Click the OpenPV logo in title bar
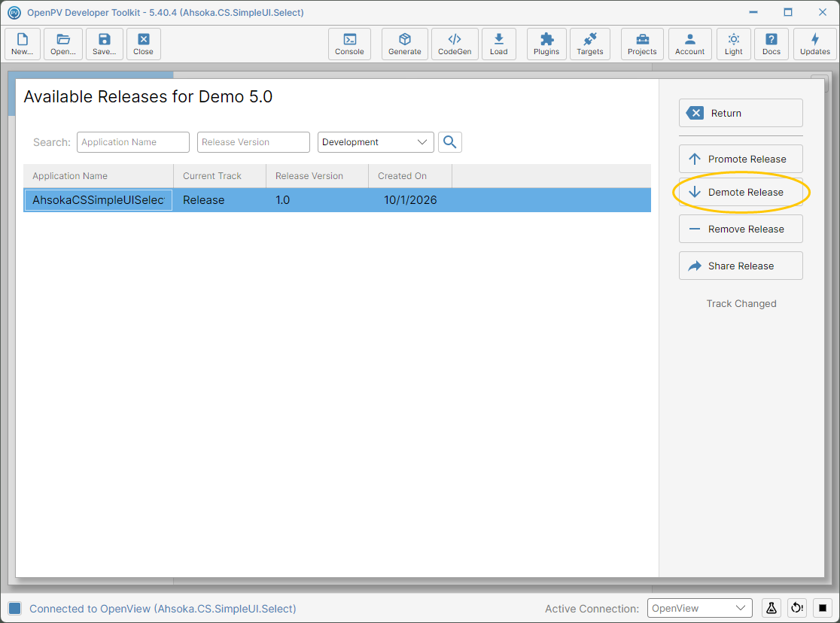The width and height of the screenshot is (840, 623). (x=14, y=12)
